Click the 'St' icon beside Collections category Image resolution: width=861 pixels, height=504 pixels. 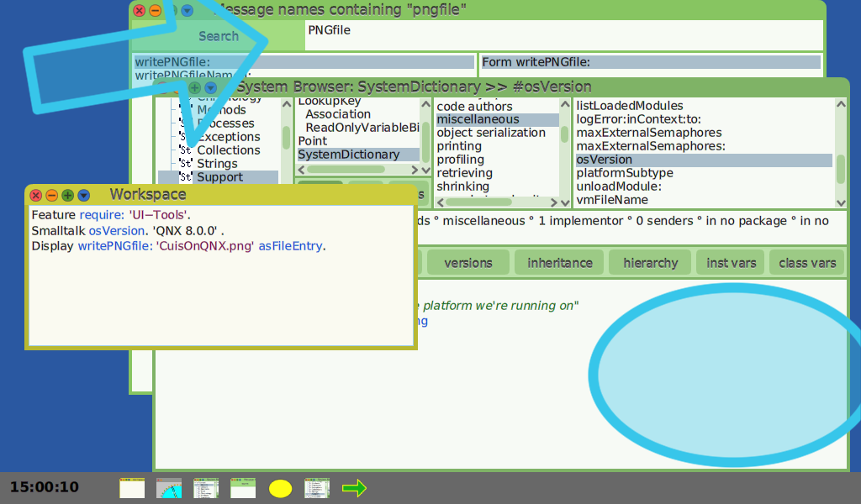(x=186, y=150)
